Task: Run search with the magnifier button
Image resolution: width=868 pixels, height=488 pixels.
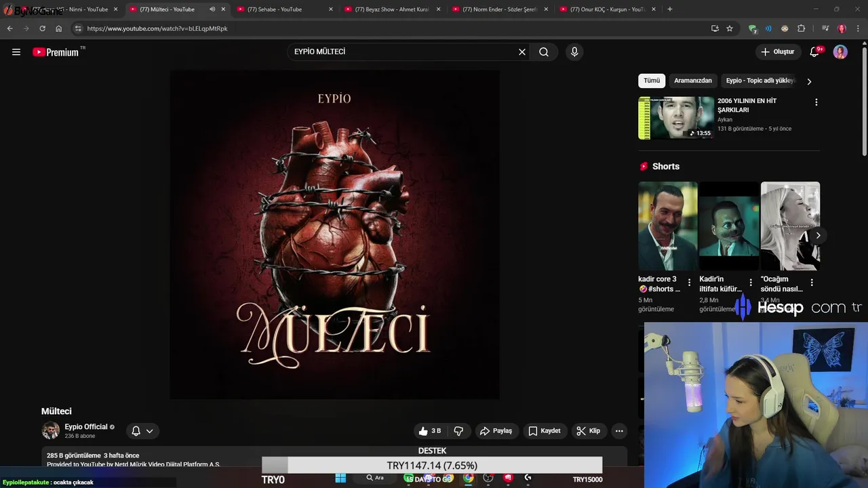Action: [x=544, y=52]
